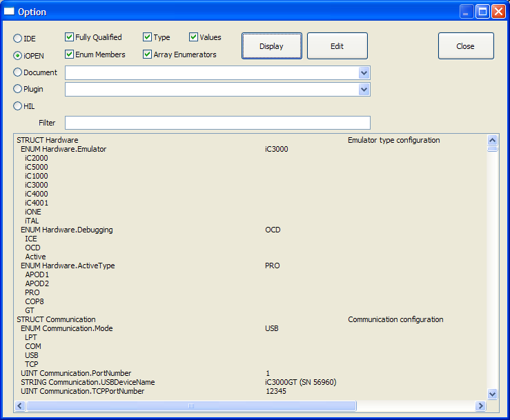This screenshot has width=510, height=420.
Task: Select the ICE enum member
Action: [31, 239]
